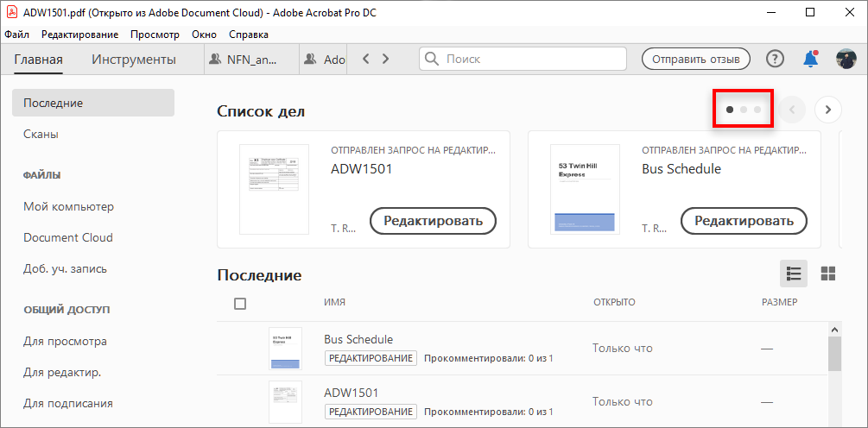The image size is (868, 428).
Task: Click the Отправить отзыв button
Action: tap(695, 60)
